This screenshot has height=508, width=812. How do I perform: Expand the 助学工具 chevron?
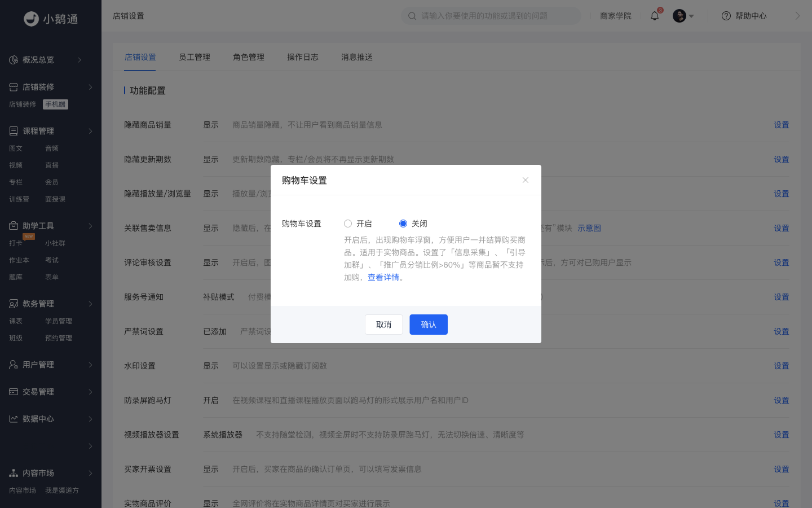(90, 226)
